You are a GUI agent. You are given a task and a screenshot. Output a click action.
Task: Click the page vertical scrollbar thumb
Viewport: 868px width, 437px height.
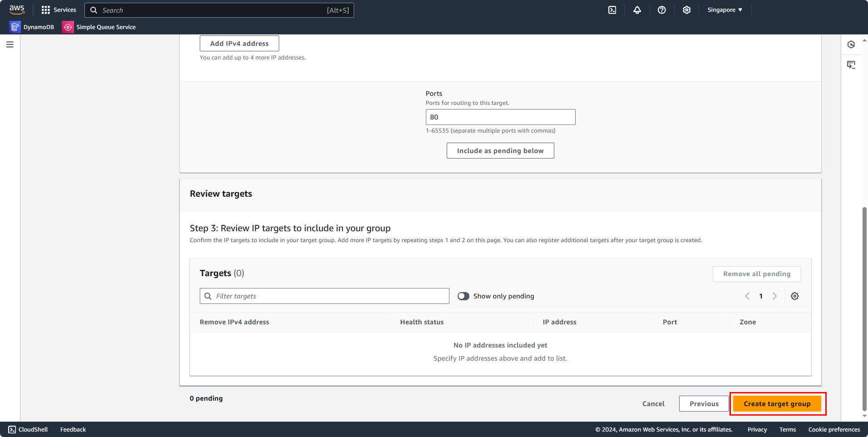point(864,309)
